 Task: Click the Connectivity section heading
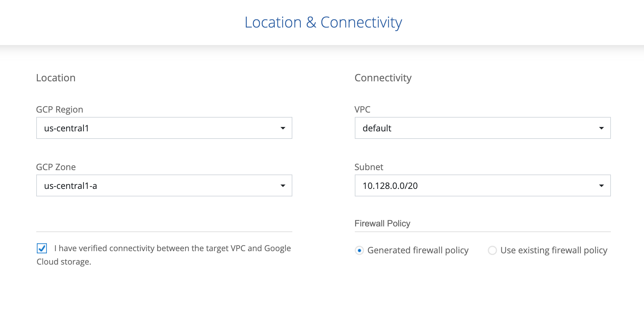[383, 78]
